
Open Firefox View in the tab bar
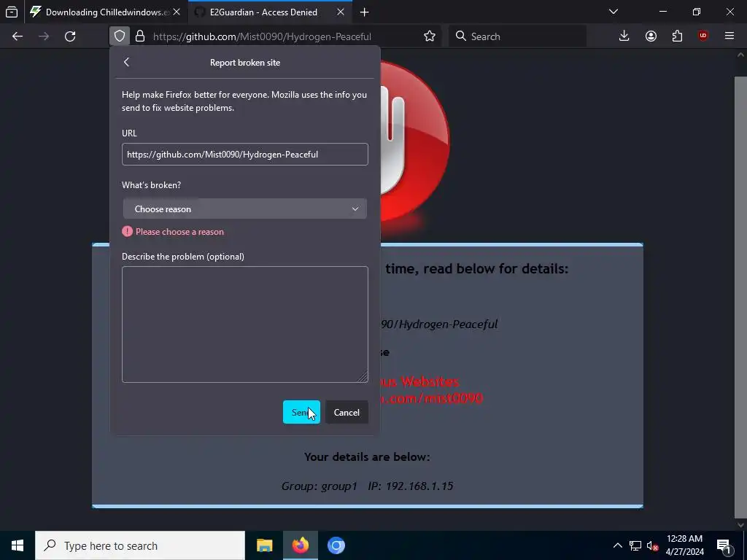12,12
